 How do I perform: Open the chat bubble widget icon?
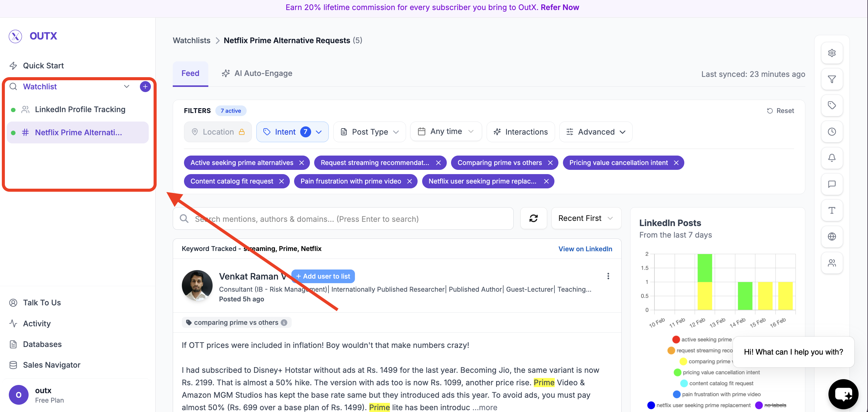click(x=843, y=393)
